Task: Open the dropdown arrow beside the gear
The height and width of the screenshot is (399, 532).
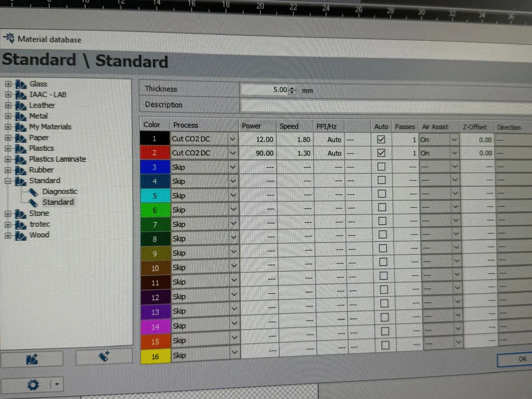Action: tap(57, 384)
